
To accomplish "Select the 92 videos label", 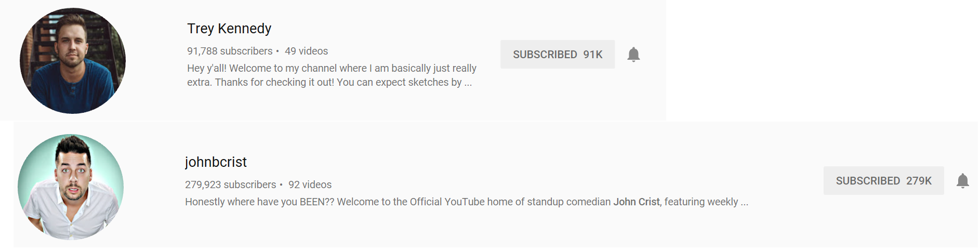I will pyautogui.click(x=310, y=185).
